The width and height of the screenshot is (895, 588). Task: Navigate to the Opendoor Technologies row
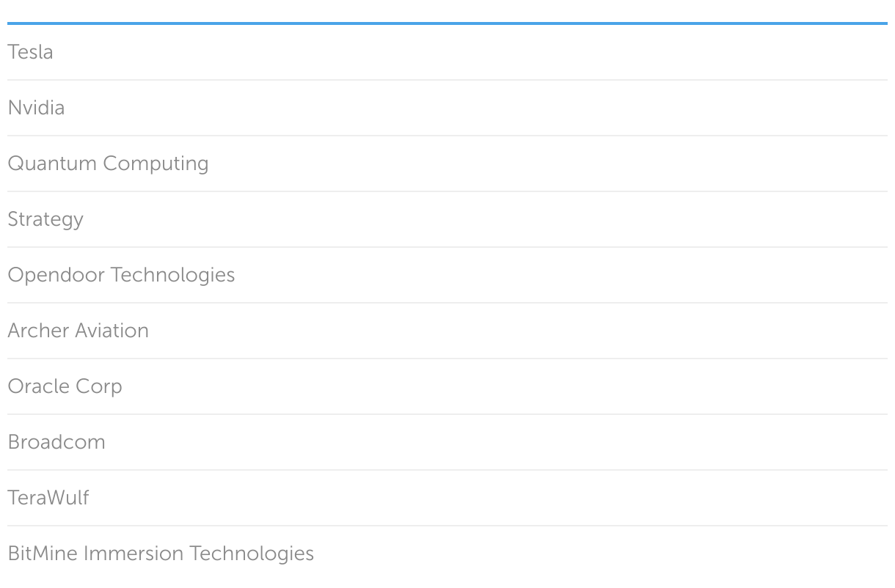pyautogui.click(x=121, y=275)
